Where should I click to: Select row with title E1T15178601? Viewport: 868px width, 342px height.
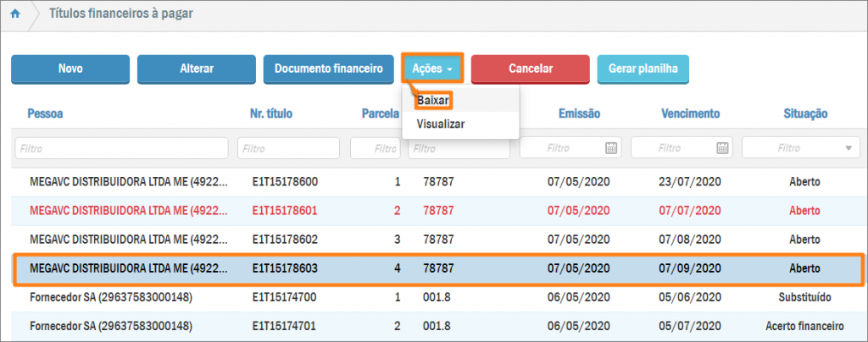coord(285,210)
